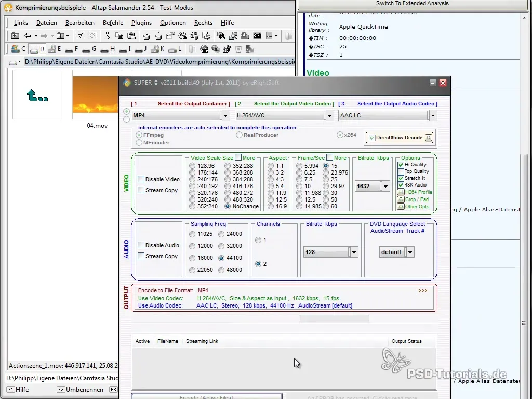
Task: Select 48000 sampling frequency
Action: (x=221, y=270)
